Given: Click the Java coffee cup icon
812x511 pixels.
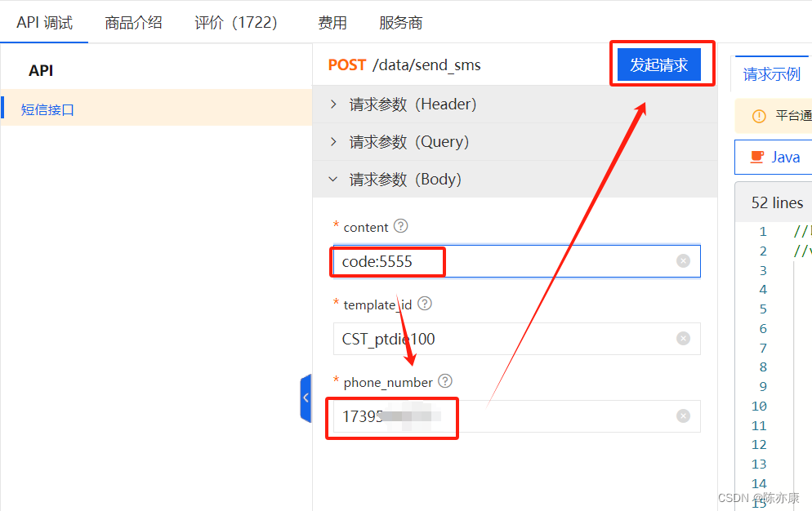Looking at the screenshot, I should pos(757,157).
